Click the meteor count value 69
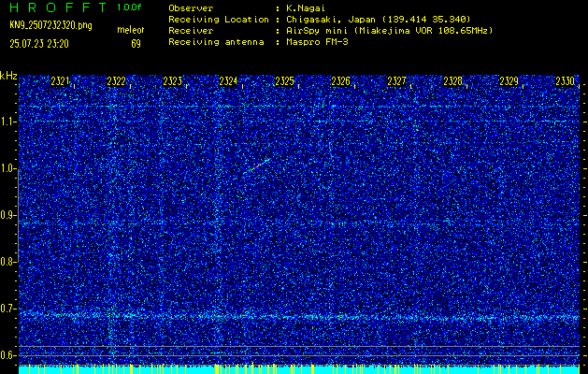Screen dimensions: 588x374 pyautogui.click(x=136, y=44)
